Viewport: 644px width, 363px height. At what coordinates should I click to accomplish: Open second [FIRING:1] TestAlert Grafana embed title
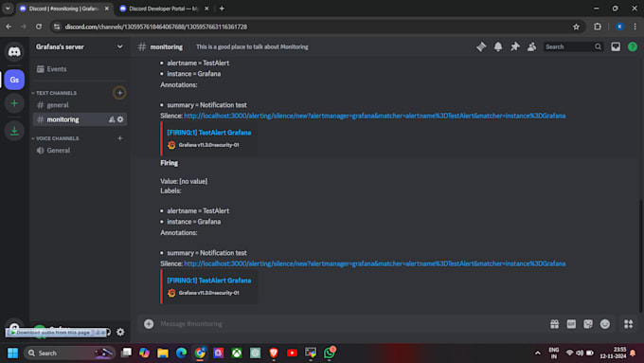click(209, 281)
